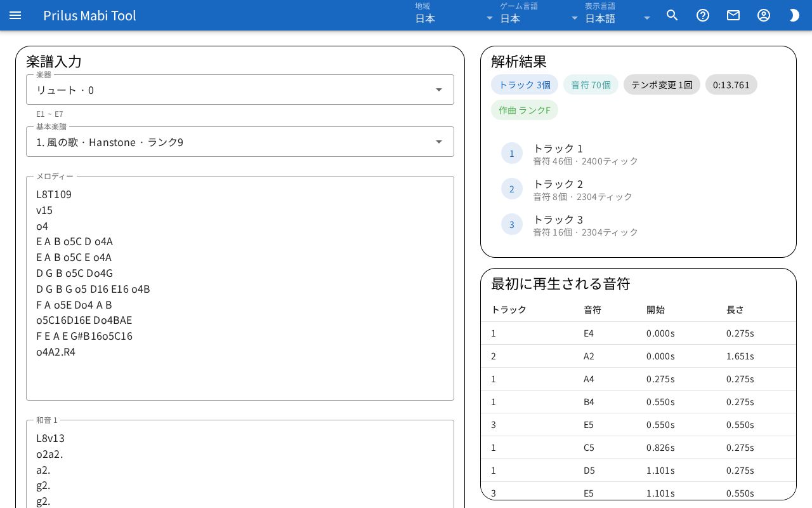Click the 解析結果 heading
This screenshot has width=812, height=508.
pyautogui.click(x=519, y=62)
